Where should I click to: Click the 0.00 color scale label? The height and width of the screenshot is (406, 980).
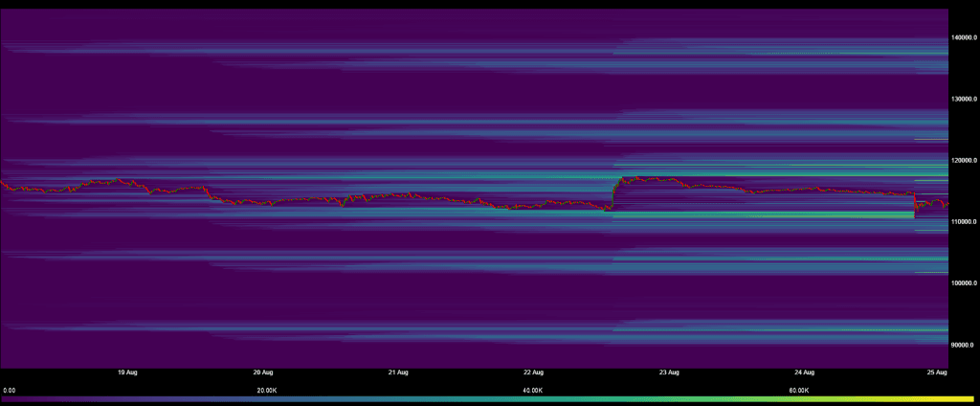click(9, 391)
